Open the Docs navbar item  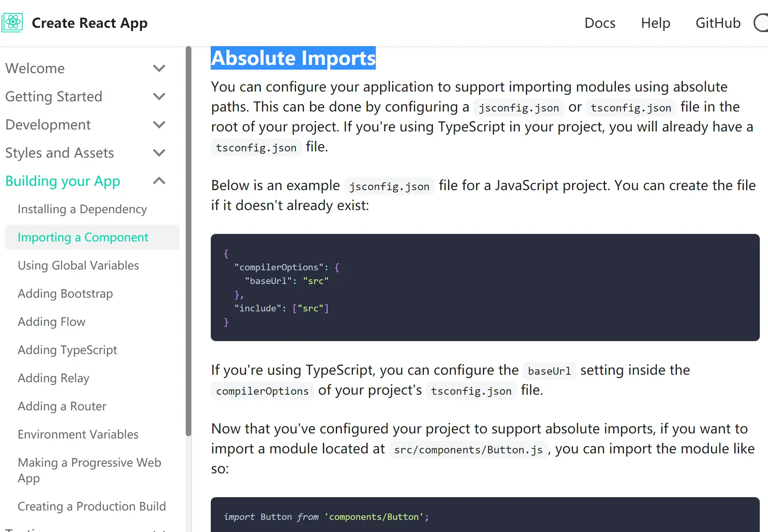[x=599, y=23]
